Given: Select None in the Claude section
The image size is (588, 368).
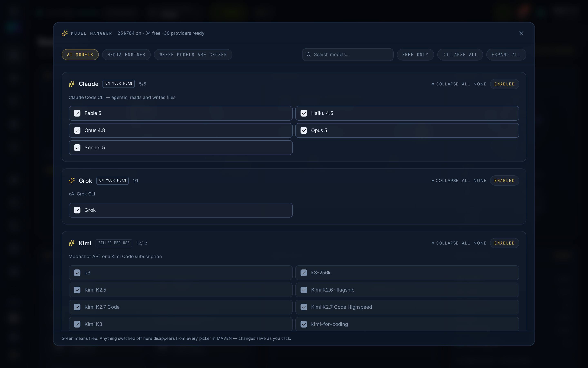Looking at the screenshot, I should (480, 84).
